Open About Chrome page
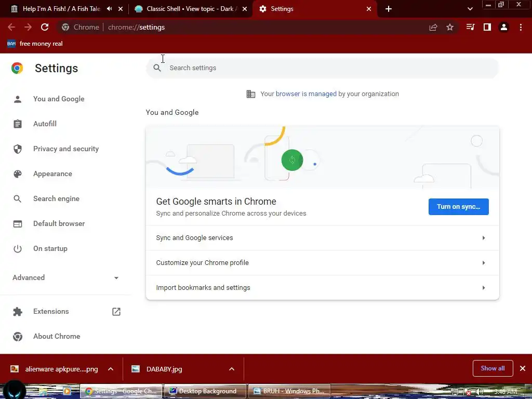The width and height of the screenshot is (532, 399). [x=57, y=337]
